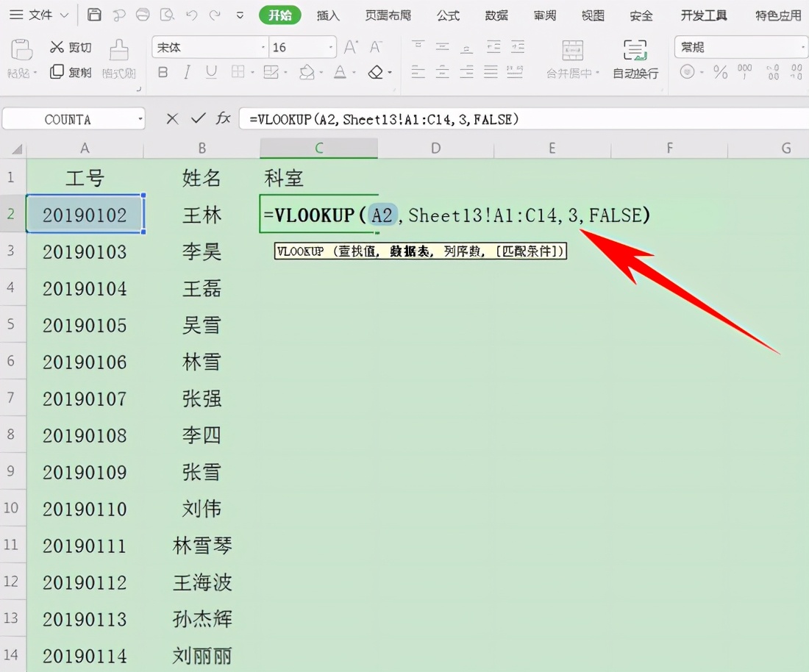Image resolution: width=809 pixels, height=672 pixels.
Task: Toggle Underline formatting
Action: coord(211,72)
